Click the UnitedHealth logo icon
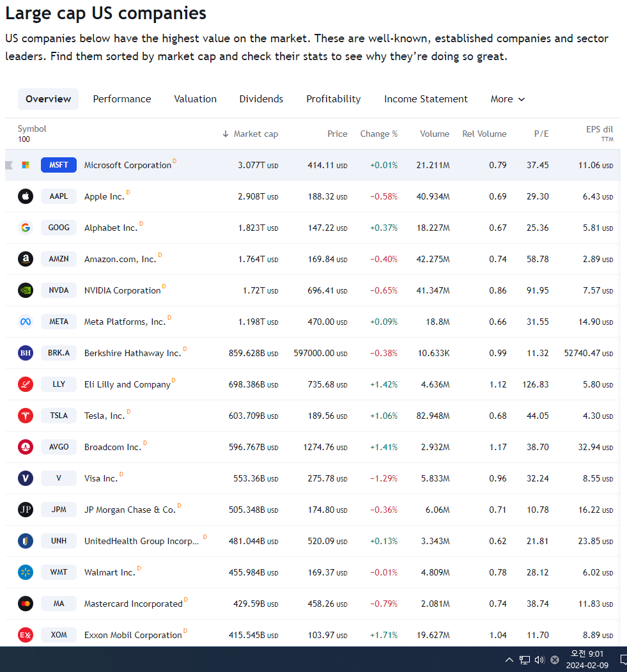Image resolution: width=627 pixels, height=672 pixels. click(26, 540)
